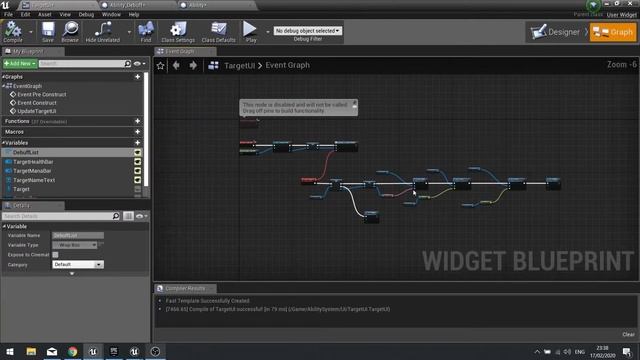Viewport: 640px width, 360px height.
Task: Click the Save toolbar icon
Action: [x=48, y=32]
